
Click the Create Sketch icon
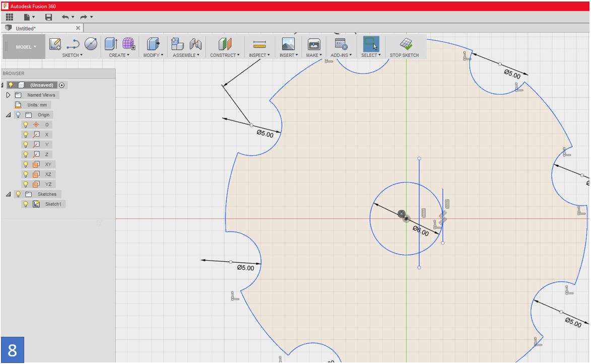point(55,44)
